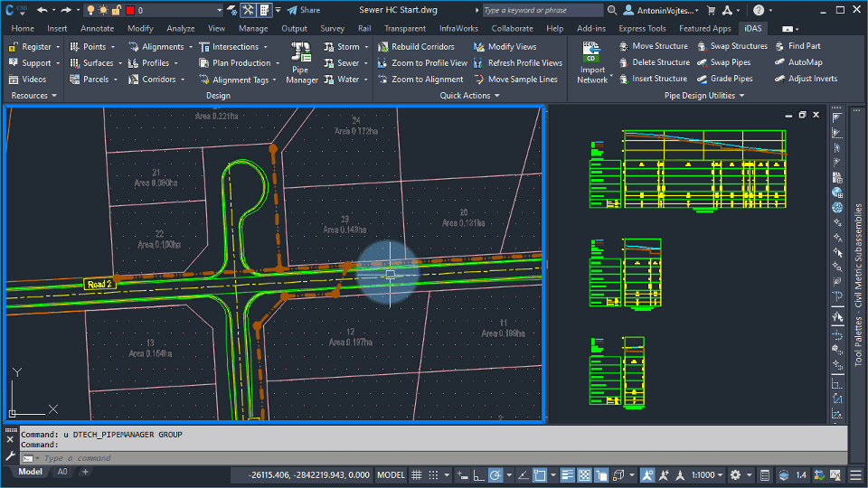This screenshot has height=488, width=868.
Task: Toggle ortho mode in status bar
Action: (478, 474)
